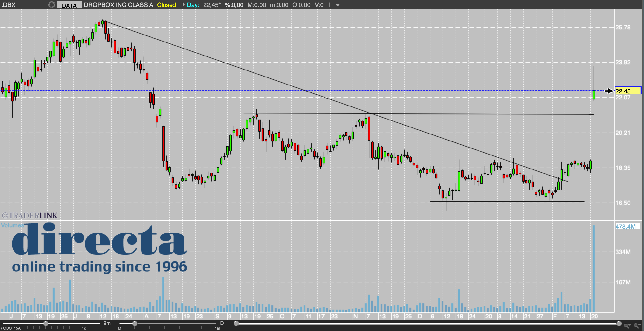Click the 9m period label
Image resolution: width=644 pixels, height=331 pixels.
(x=107, y=323)
